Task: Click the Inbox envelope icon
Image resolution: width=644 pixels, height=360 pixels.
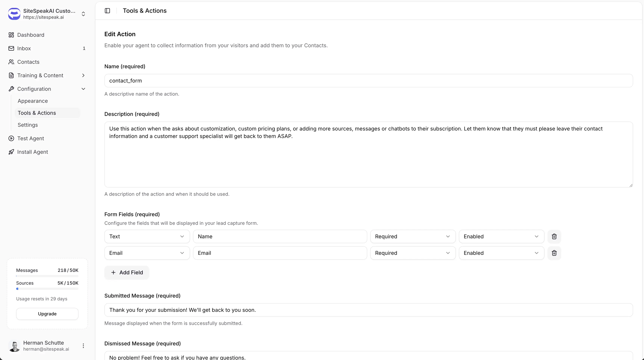Action: pyautogui.click(x=11, y=48)
